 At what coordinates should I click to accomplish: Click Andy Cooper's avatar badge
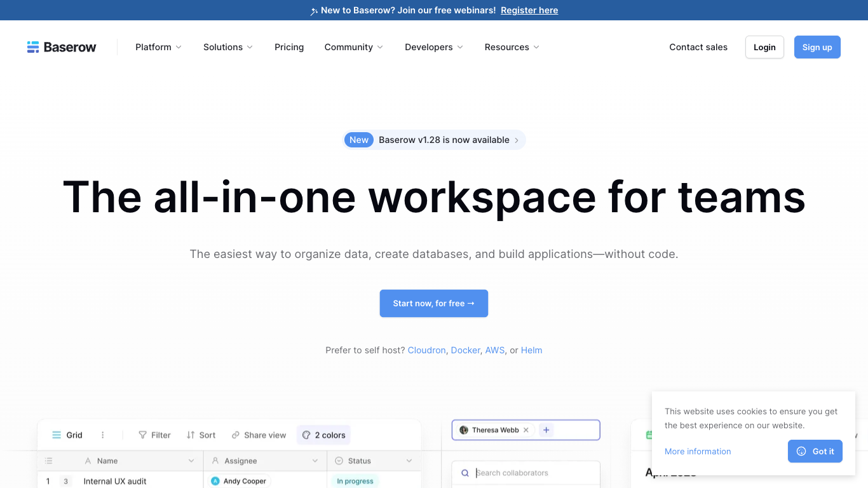pyautogui.click(x=215, y=481)
